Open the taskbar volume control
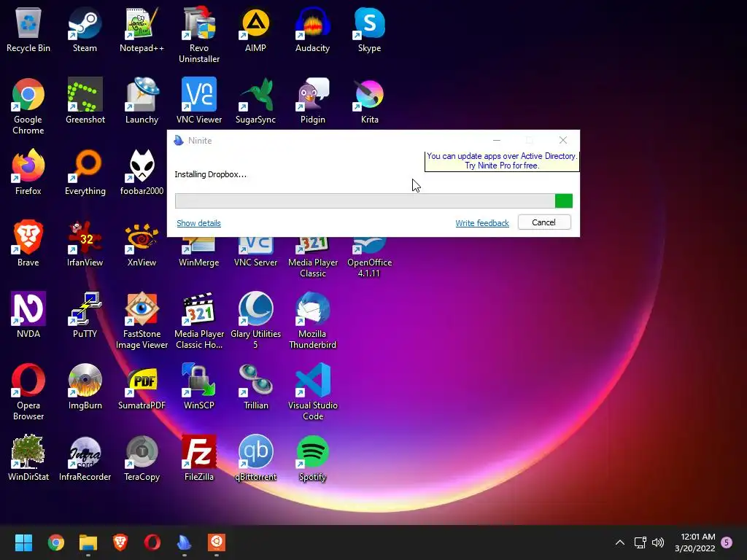This screenshot has width=747, height=560. point(658,542)
